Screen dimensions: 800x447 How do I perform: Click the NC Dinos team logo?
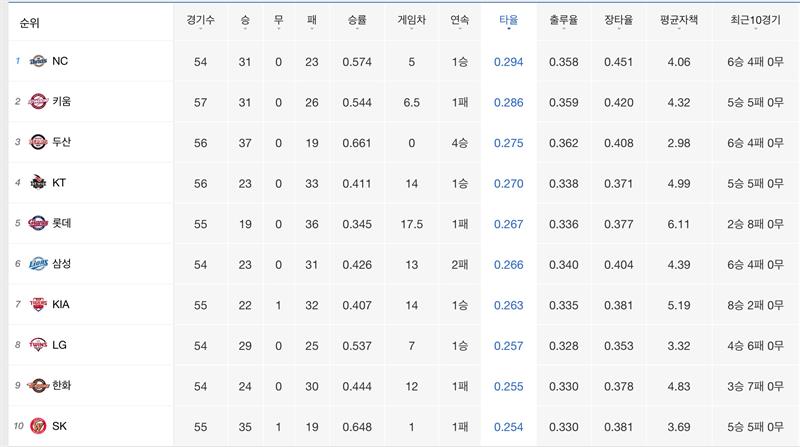click(x=38, y=62)
